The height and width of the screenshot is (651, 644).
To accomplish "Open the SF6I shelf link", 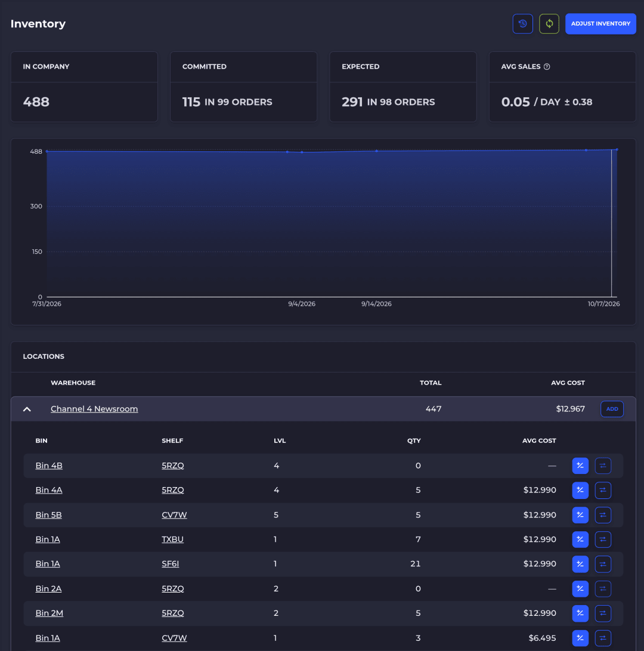I will (170, 564).
